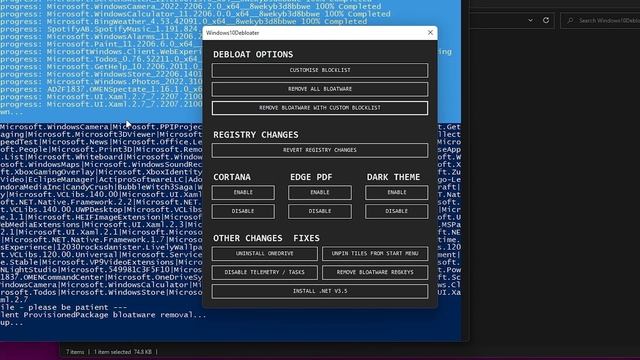This screenshot has width=640, height=360.
Task: Unpin tiles from Start menu
Action: 375,253
